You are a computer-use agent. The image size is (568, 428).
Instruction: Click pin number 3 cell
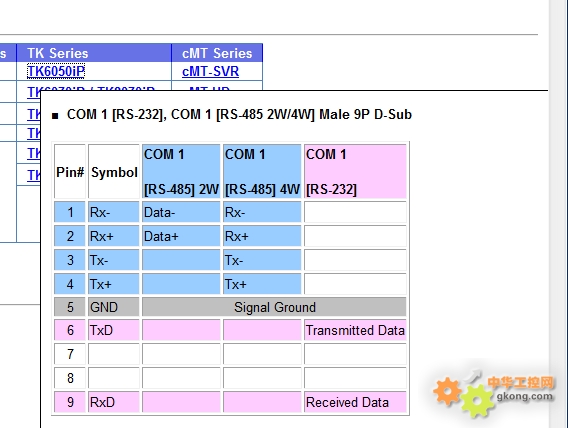70,260
